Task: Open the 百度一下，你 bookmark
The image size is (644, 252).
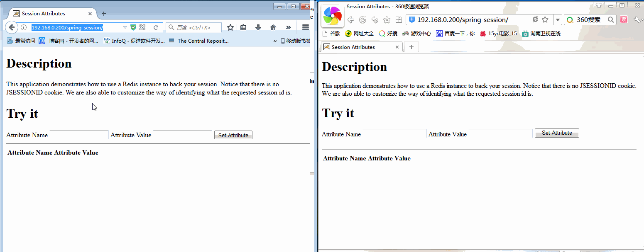Action: 455,34
